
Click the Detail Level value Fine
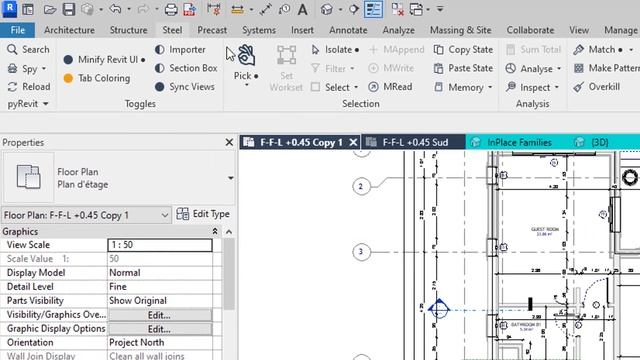[160, 287]
